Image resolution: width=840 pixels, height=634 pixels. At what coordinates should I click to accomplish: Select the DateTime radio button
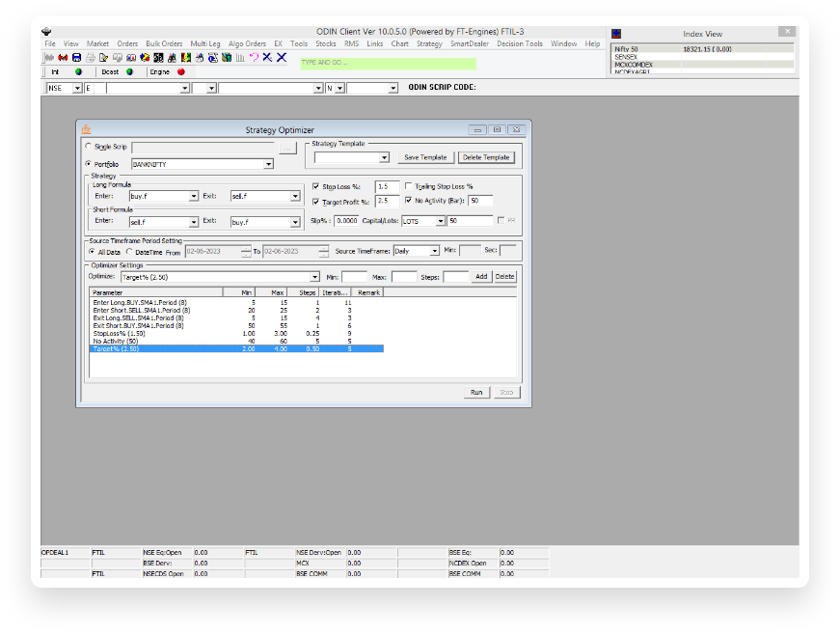click(129, 251)
